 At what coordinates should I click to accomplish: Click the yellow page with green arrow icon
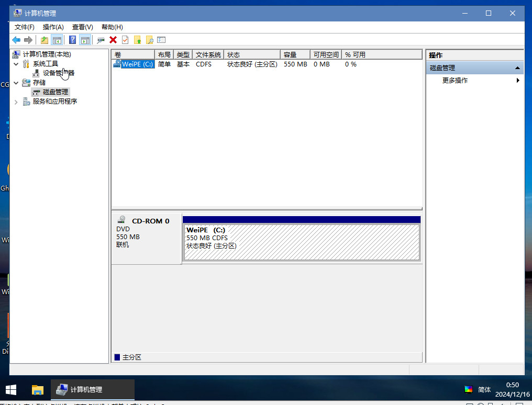pos(137,40)
